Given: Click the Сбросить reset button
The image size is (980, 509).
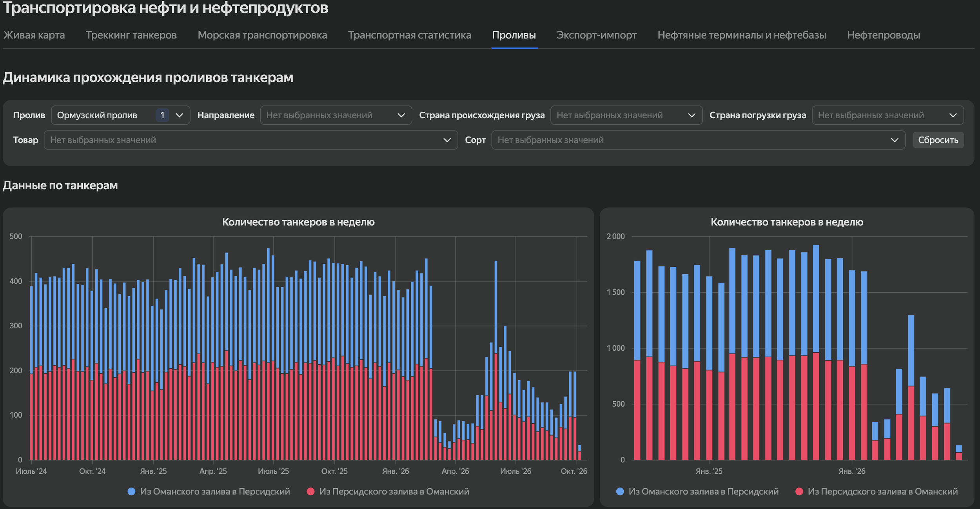Looking at the screenshot, I should (x=938, y=140).
